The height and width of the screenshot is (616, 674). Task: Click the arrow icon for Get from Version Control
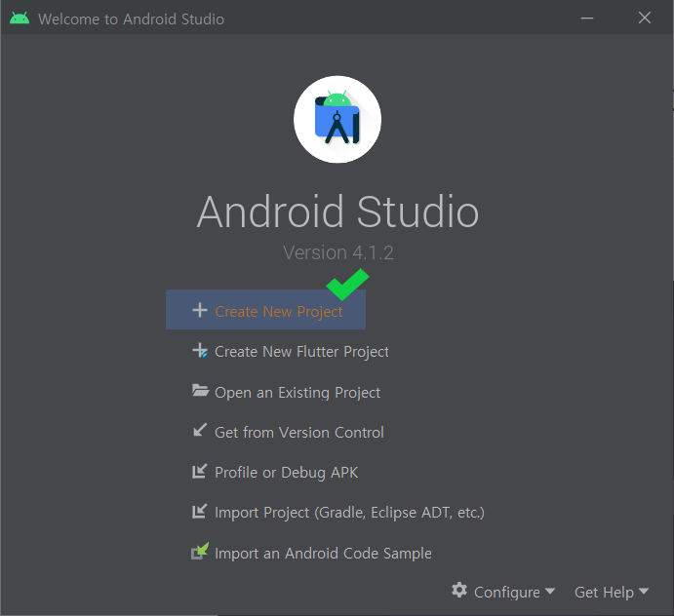[200, 430]
